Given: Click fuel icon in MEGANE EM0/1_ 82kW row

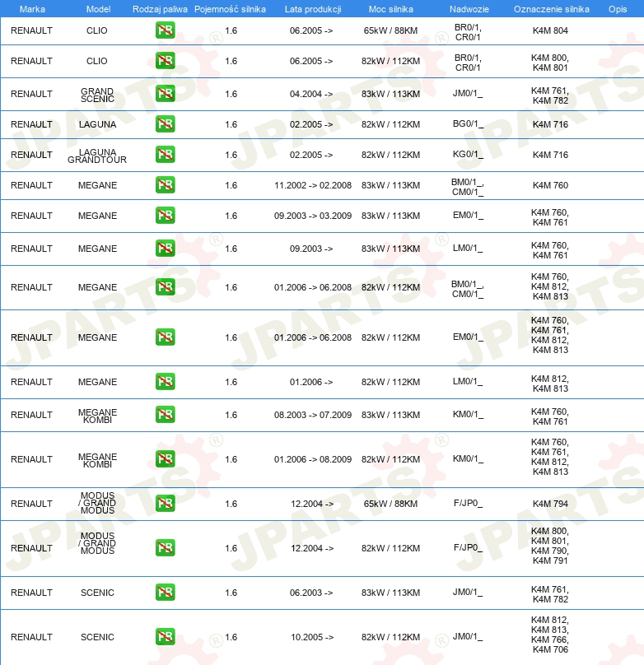Looking at the screenshot, I should click(165, 337).
